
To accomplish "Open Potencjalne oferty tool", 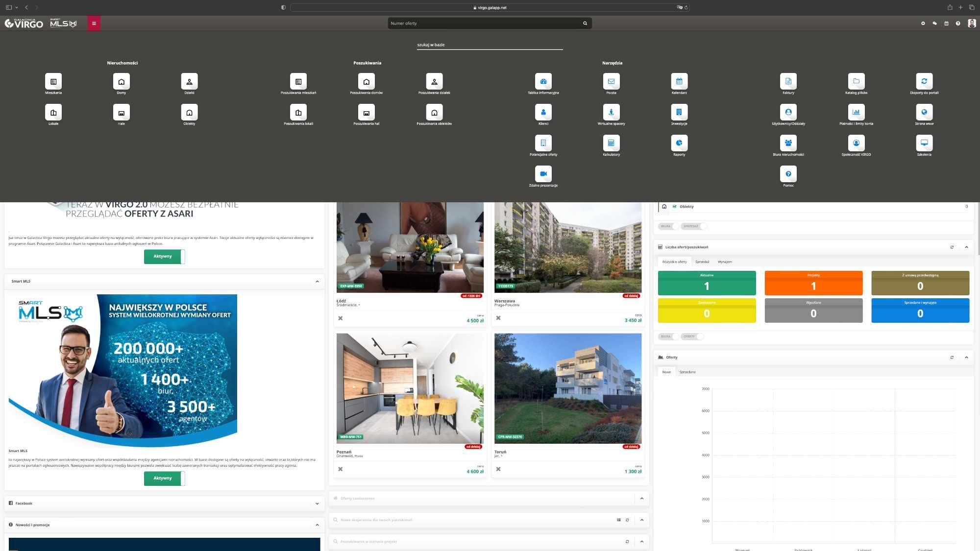I will (x=543, y=143).
